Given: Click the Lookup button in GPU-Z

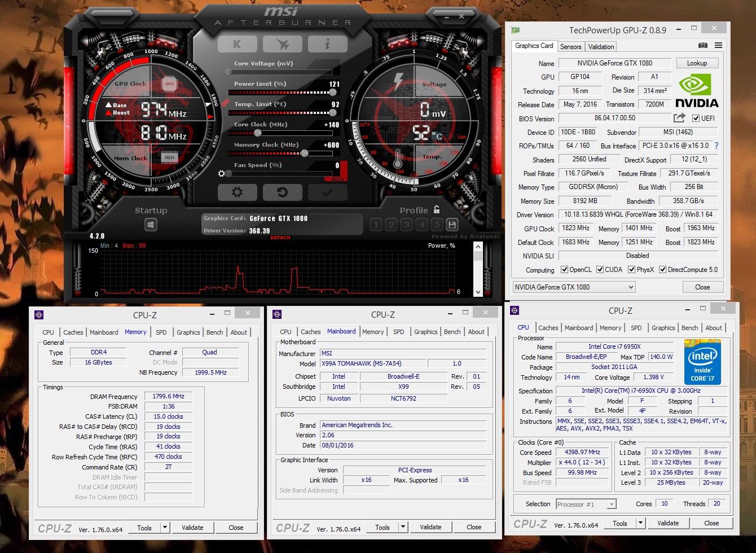Looking at the screenshot, I should pos(697,63).
